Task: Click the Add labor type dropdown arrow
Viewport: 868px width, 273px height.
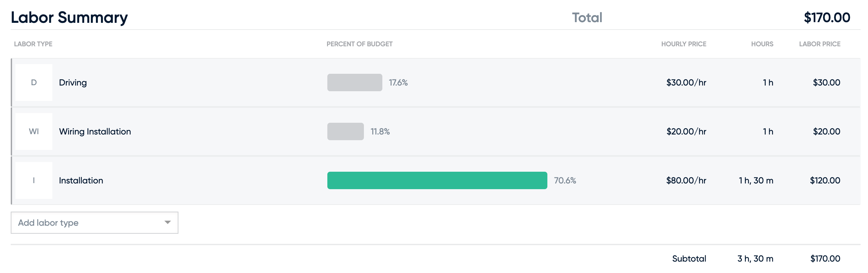Action: click(x=167, y=222)
